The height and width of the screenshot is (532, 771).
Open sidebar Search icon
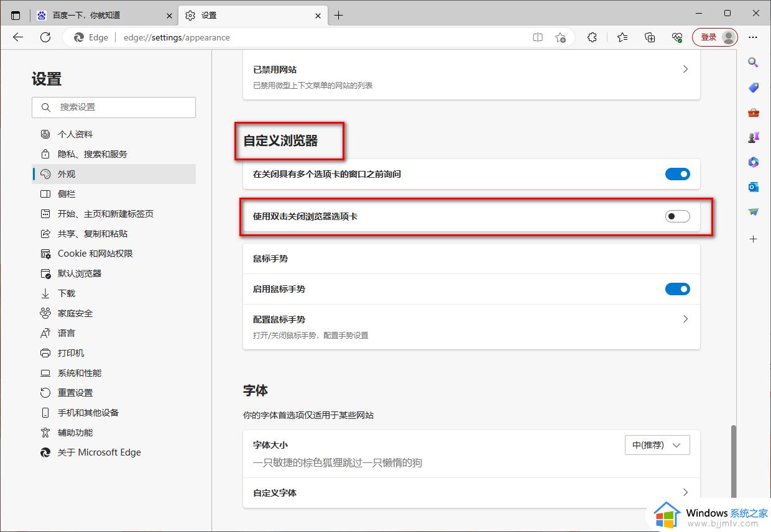pos(753,62)
